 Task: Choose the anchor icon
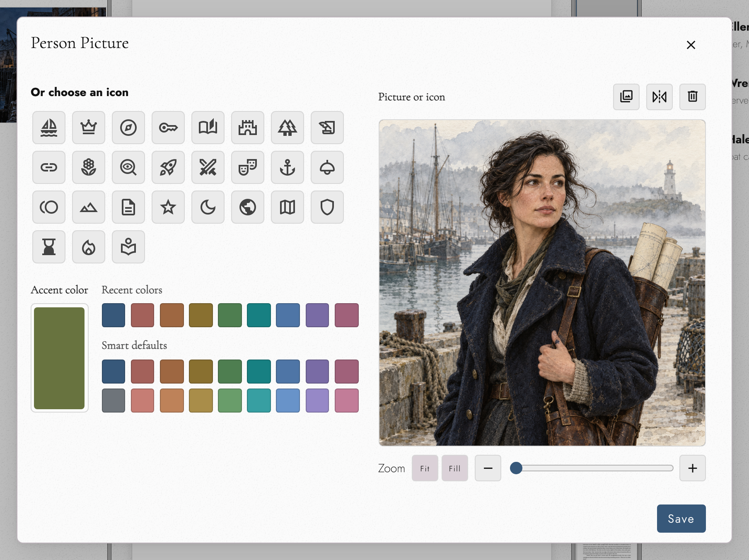pyautogui.click(x=288, y=167)
